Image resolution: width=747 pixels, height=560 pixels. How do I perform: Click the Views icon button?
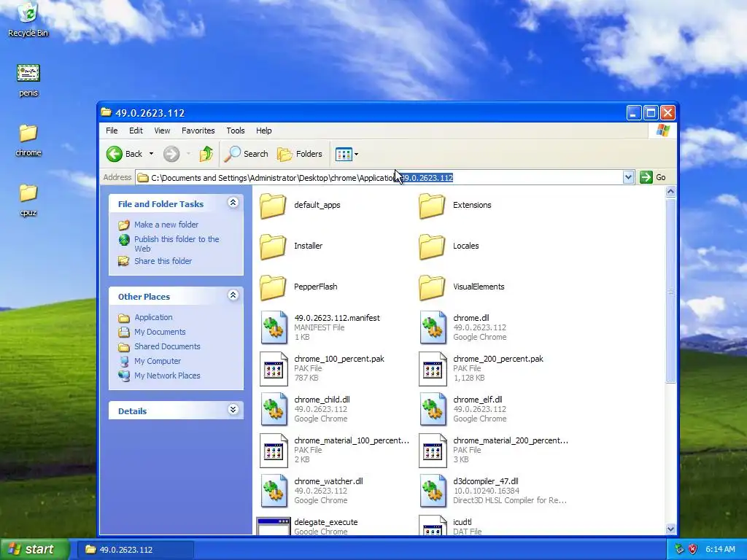[344, 154]
